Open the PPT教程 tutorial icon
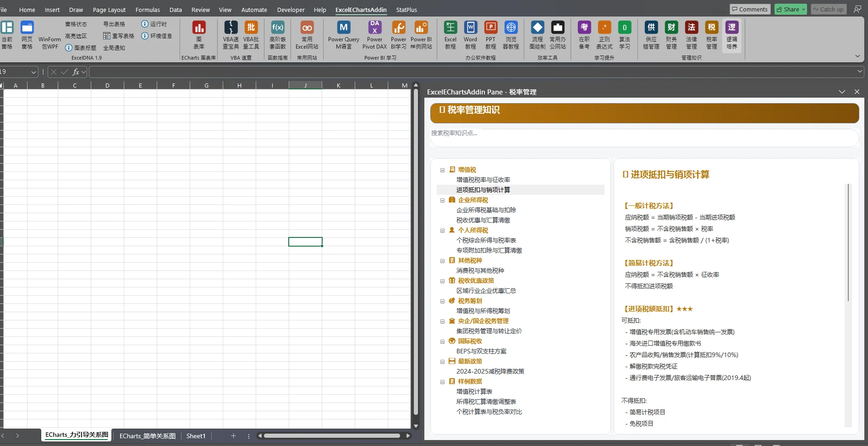 click(x=490, y=35)
